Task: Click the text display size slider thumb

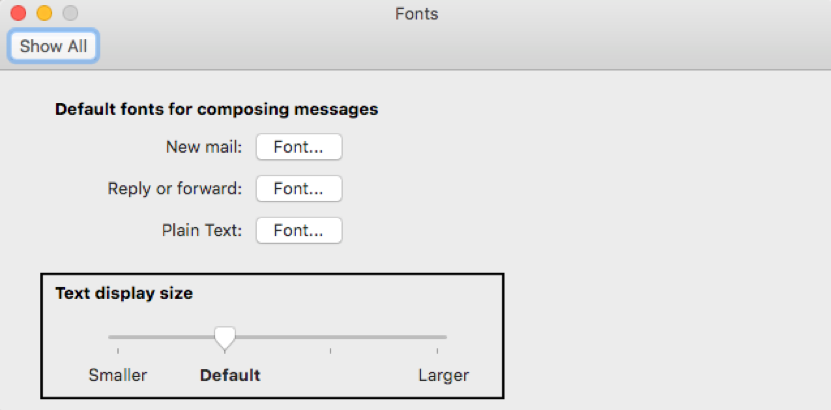Action: click(x=225, y=337)
